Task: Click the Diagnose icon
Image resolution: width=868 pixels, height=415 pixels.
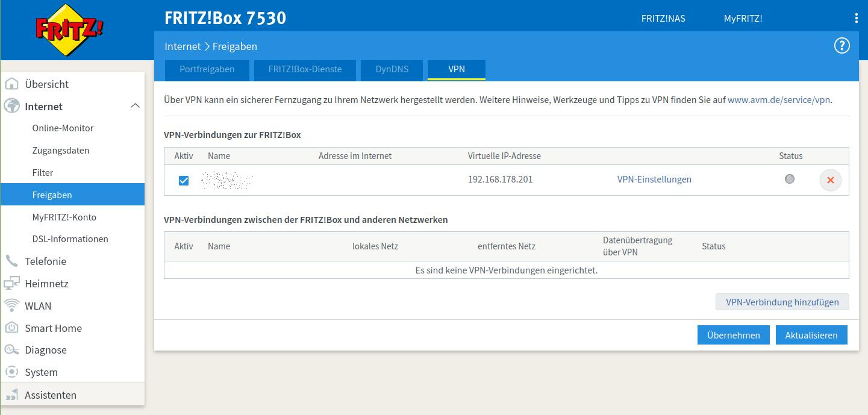Action: 11,349
